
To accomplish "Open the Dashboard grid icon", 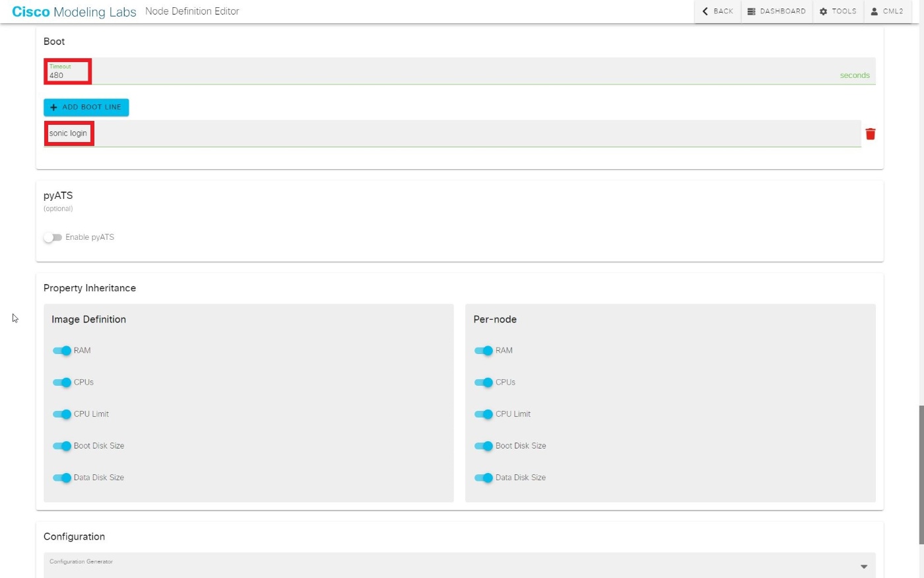I will [x=752, y=11].
